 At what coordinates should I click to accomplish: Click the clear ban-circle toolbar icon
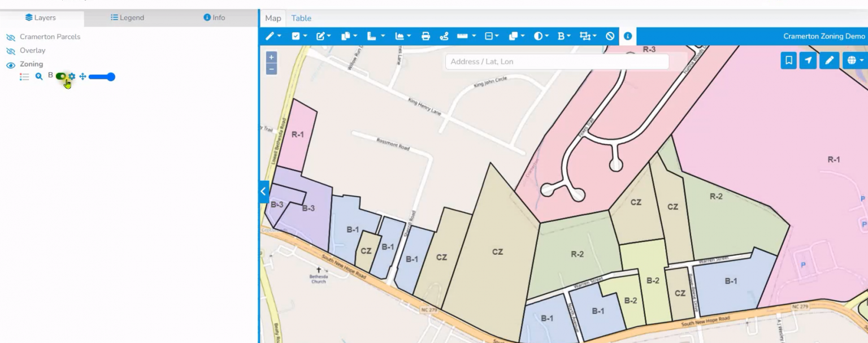tap(610, 36)
